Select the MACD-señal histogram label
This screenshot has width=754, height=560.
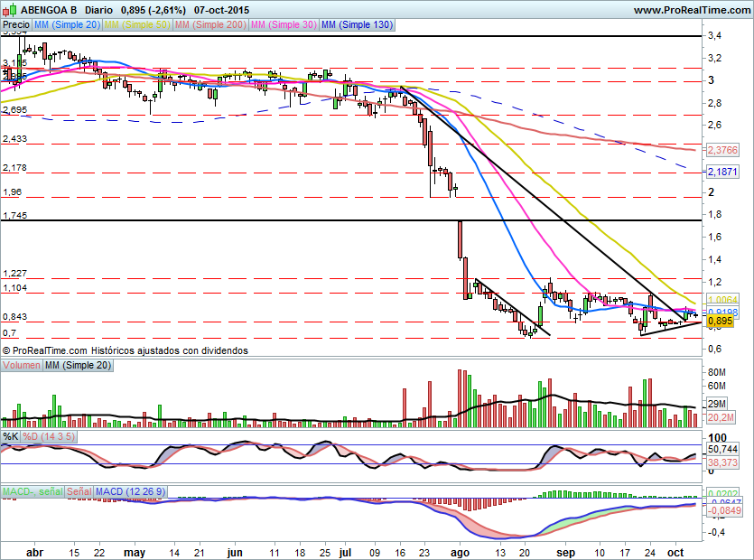coord(33,491)
